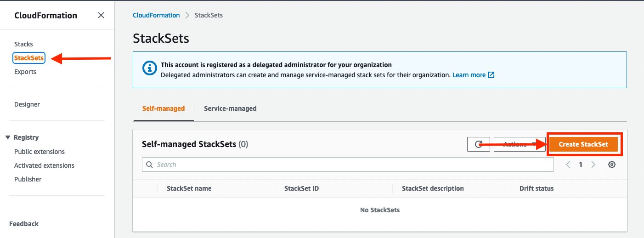
Task: Go to previous page arrow
Action: click(x=568, y=164)
